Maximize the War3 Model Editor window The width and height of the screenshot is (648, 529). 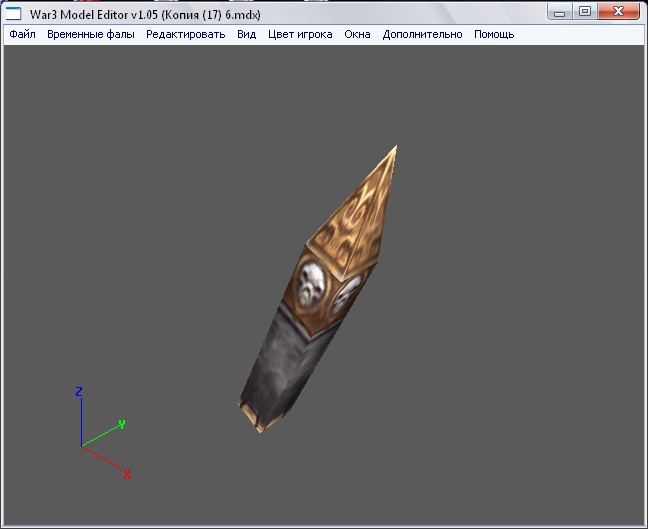[585, 12]
